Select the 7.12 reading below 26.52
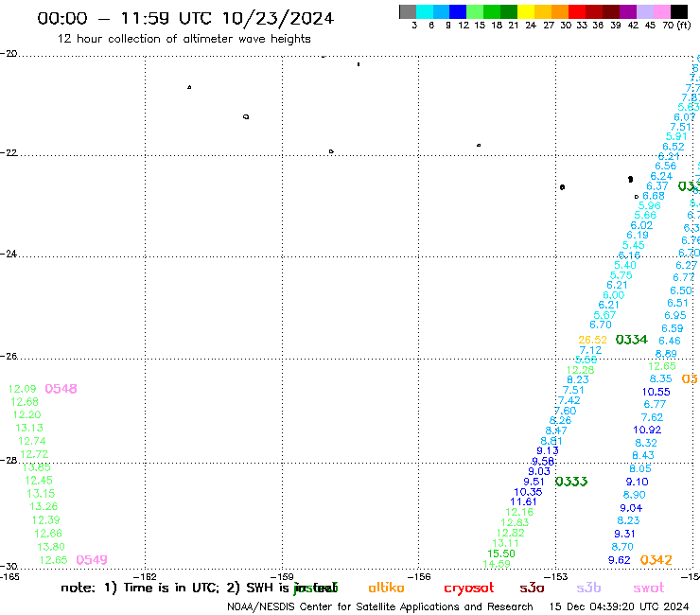 pyautogui.click(x=590, y=351)
